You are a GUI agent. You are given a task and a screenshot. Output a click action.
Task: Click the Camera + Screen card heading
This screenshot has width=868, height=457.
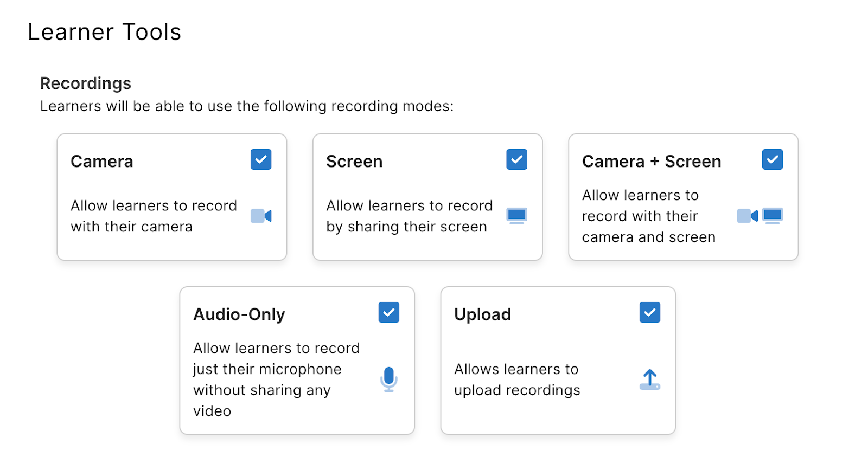651,162
